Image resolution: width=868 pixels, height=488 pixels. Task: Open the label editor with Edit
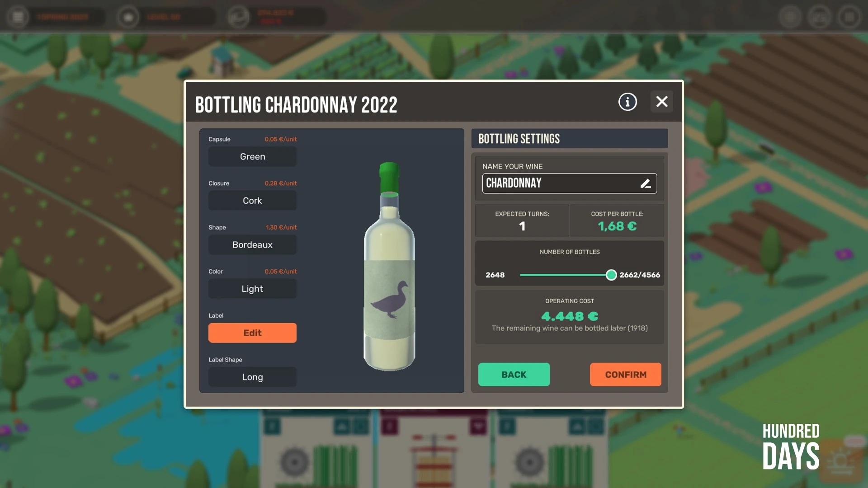click(x=252, y=333)
